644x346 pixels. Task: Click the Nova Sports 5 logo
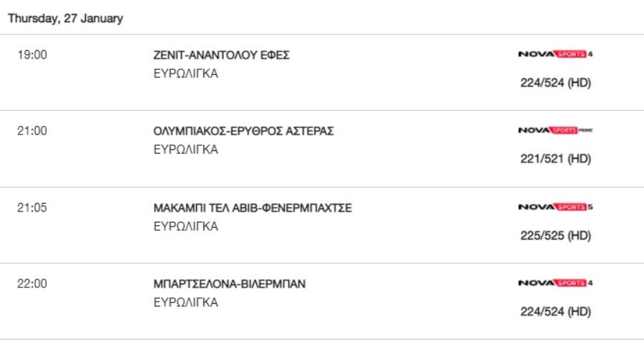click(555, 207)
